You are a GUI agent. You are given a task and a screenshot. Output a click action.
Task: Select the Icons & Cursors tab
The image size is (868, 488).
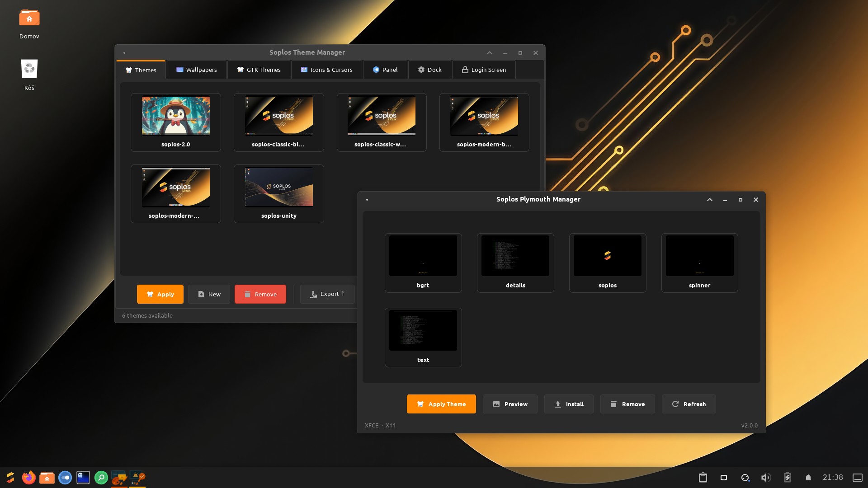click(327, 70)
